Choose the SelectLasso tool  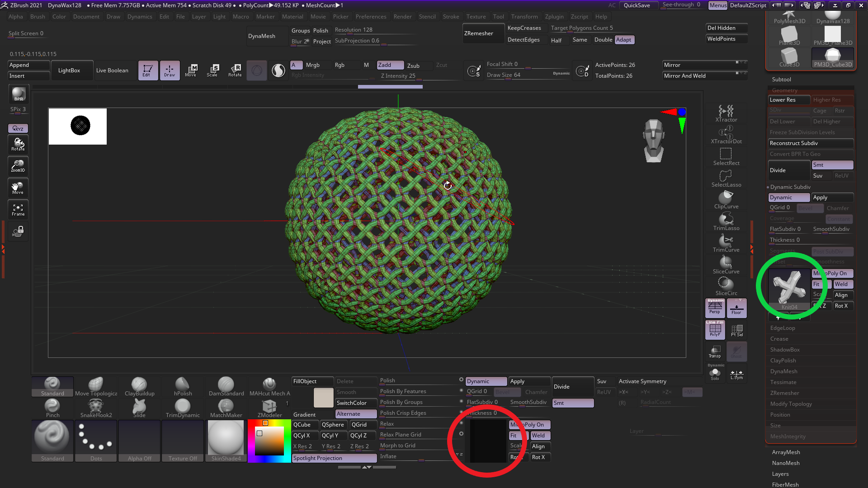726,178
